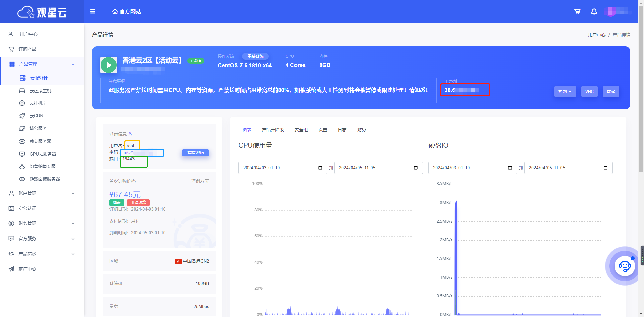Click the 云CDN rocket icon

point(22,116)
